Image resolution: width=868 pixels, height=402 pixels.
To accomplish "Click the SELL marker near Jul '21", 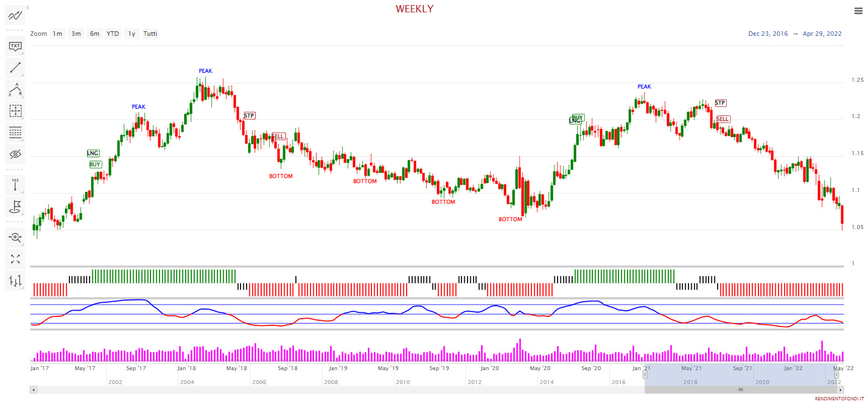I will point(723,119).
